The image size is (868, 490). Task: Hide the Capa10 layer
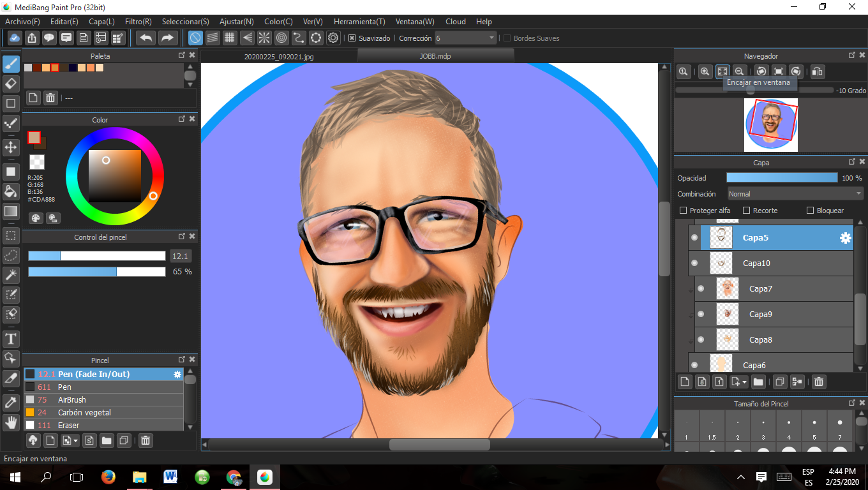(694, 263)
